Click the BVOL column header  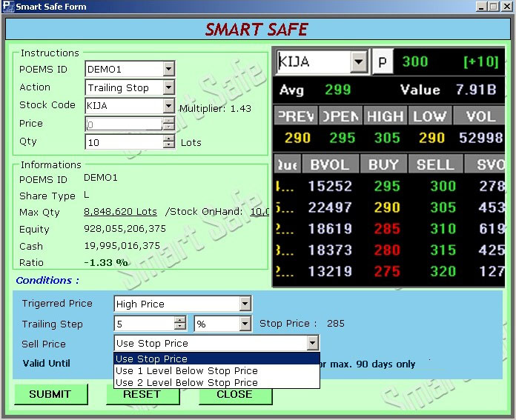(x=330, y=164)
